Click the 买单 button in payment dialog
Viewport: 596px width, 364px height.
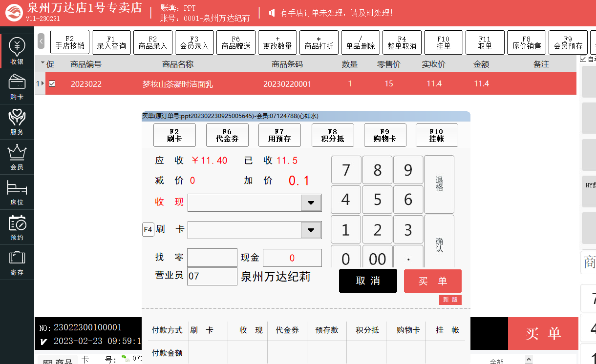[x=432, y=281]
